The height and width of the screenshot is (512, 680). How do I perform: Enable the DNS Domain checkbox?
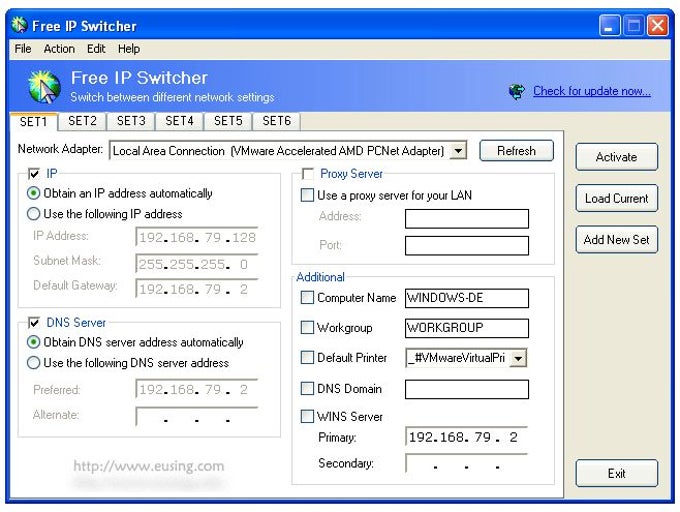click(307, 388)
